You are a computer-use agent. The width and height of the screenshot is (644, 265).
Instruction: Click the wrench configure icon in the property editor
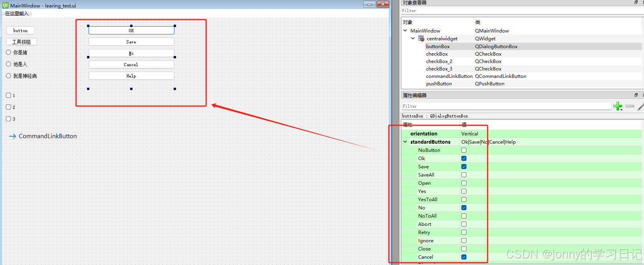[x=640, y=106]
